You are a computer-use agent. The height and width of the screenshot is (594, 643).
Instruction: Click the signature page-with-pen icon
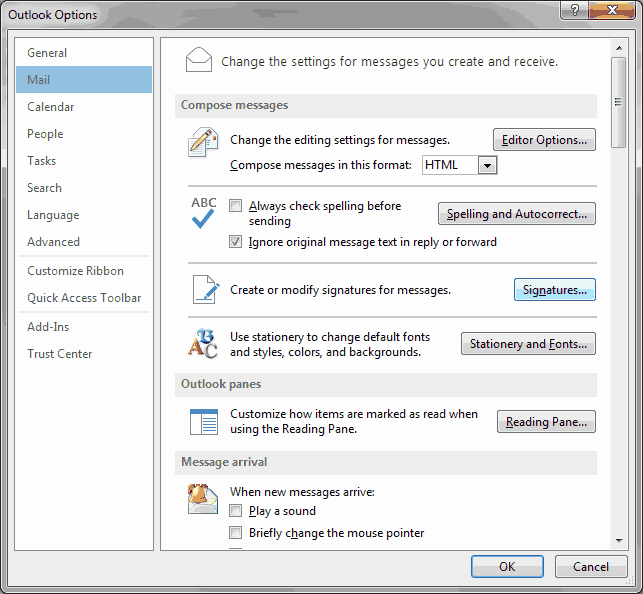(206, 289)
